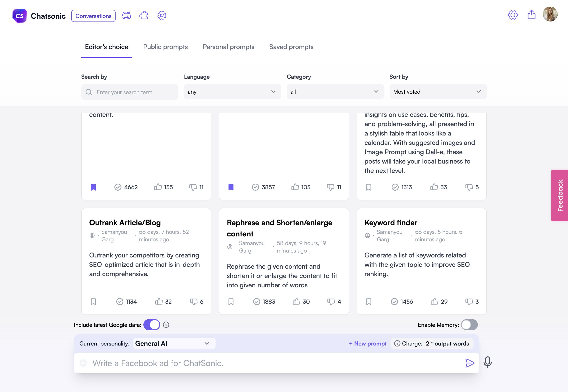Click the Conversations button

coord(93,16)
